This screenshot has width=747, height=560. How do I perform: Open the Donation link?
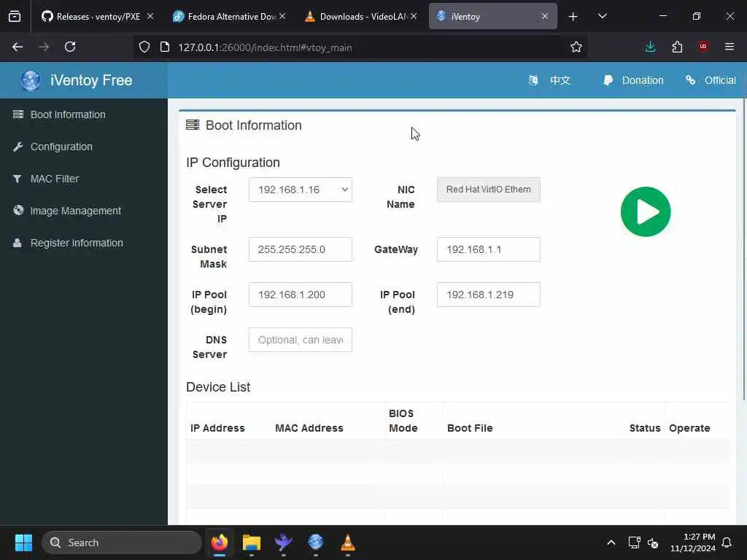coord(643,80)
